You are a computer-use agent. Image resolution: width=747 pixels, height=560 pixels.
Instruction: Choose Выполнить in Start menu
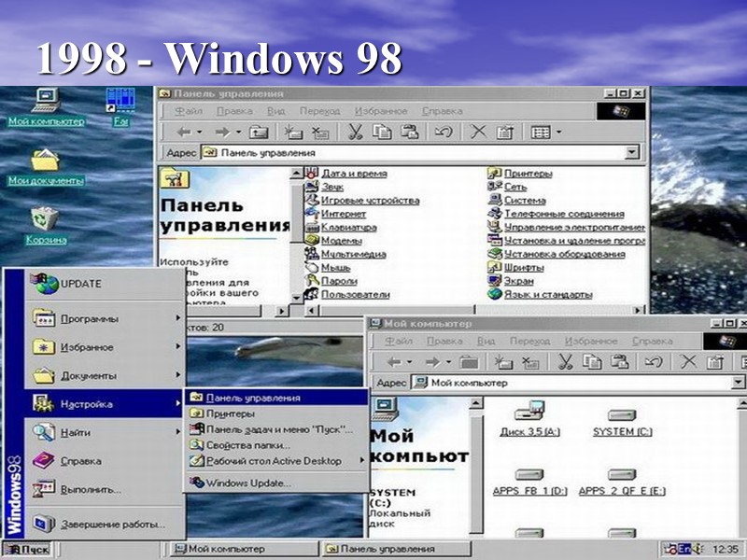(x=105, y=489)
